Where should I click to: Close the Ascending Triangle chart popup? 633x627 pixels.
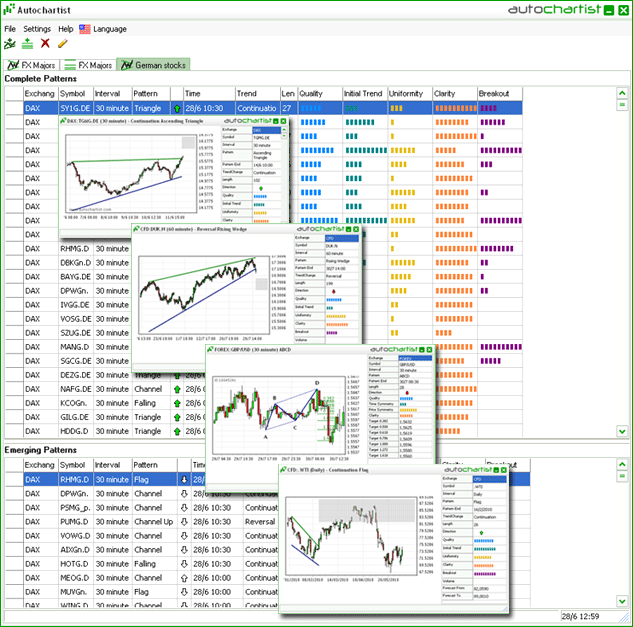tap(283, 121)
